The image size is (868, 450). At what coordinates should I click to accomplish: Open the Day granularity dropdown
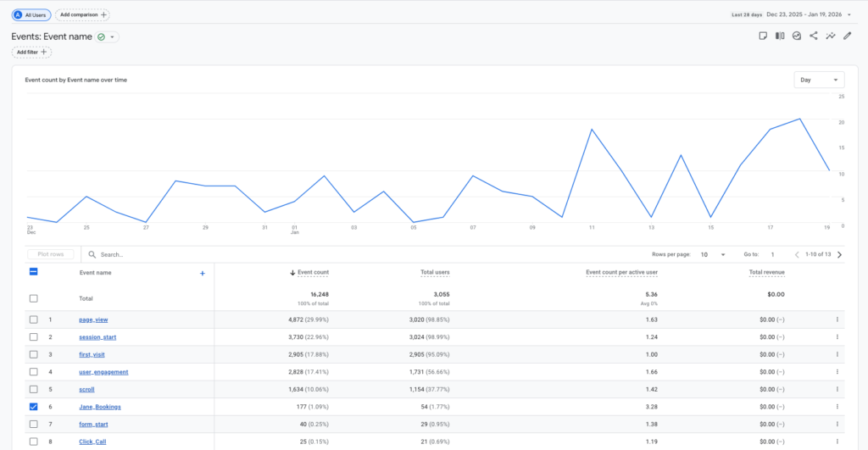coord(819,80)
